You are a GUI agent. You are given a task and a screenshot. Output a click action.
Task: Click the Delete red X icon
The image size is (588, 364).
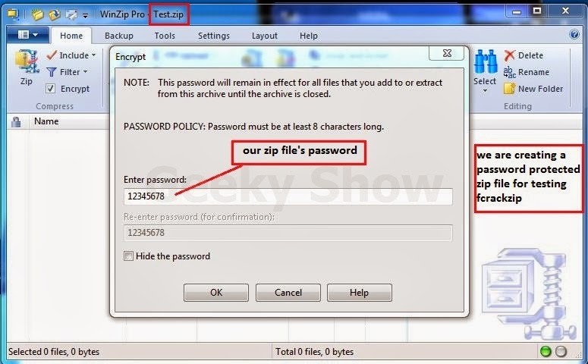coord(509,55)
